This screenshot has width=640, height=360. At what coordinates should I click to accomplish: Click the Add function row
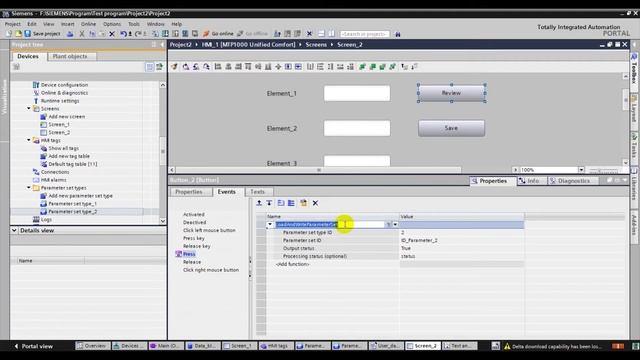[293, 264]
